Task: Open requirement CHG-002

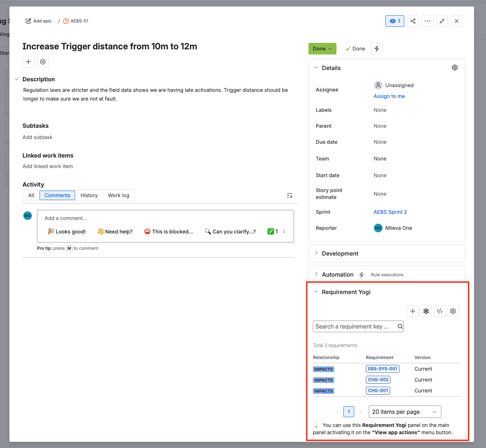Action: pos(378,380)
